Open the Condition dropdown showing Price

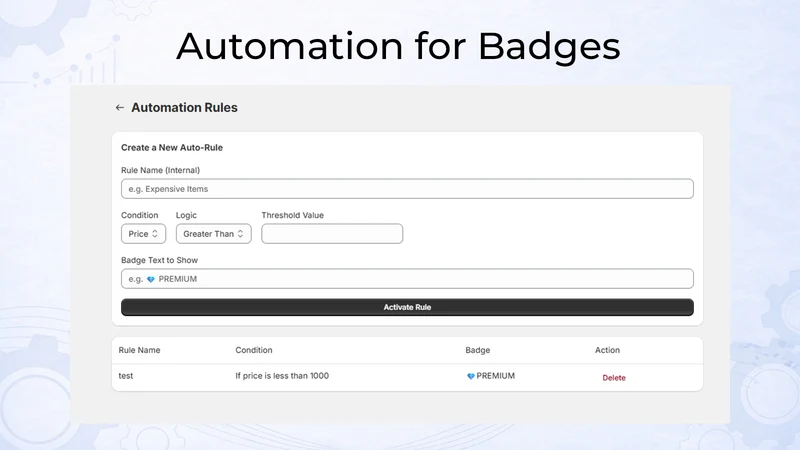(143, 234)
